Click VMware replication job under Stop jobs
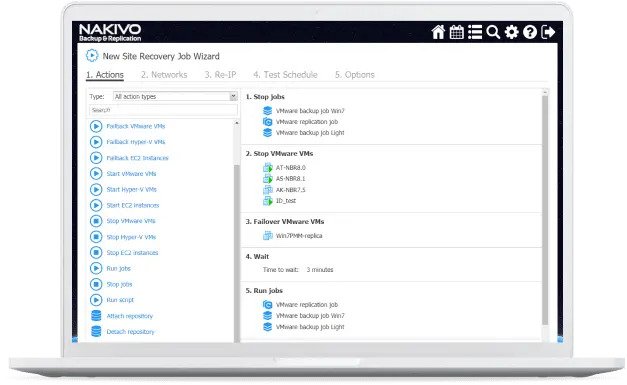 coord(307,122)
